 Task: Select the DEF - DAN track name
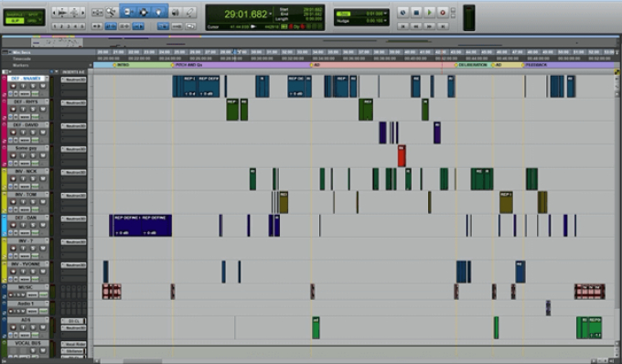[x=26, y=218]
